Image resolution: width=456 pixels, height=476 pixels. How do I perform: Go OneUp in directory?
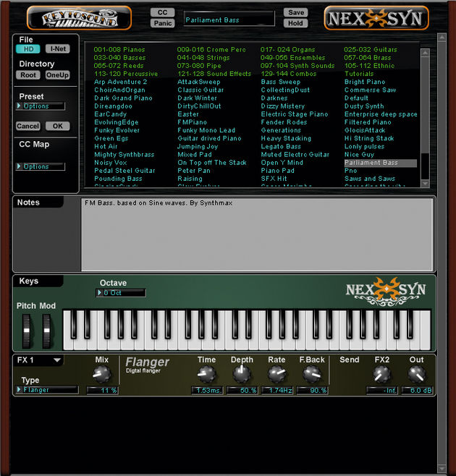(x=58, y=75)
